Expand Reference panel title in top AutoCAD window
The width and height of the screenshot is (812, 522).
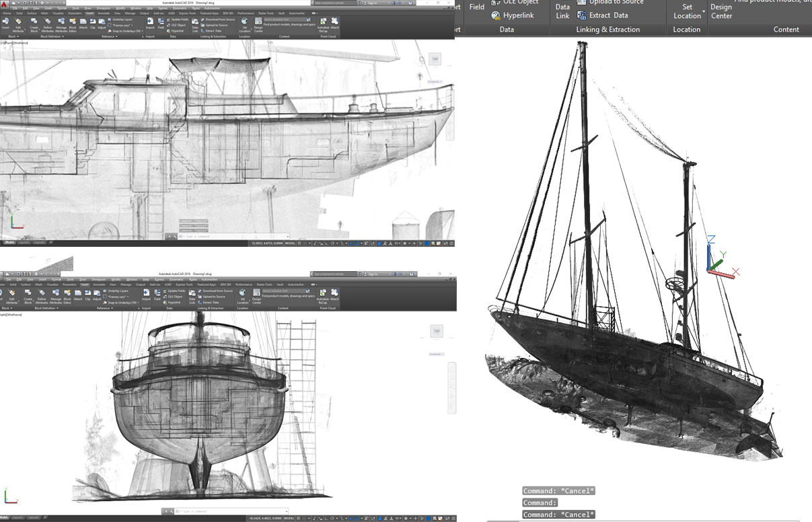coord(110,36)
